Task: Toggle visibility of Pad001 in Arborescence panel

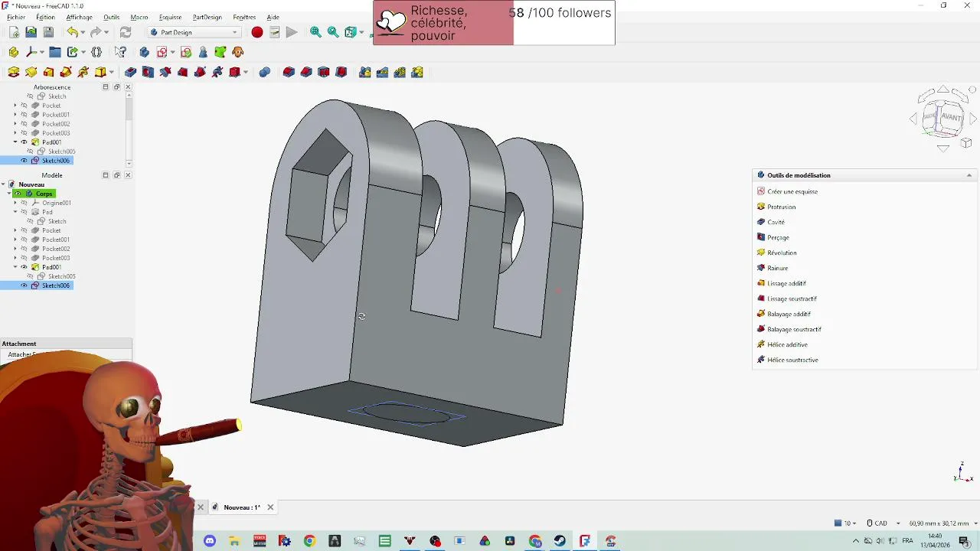Action: [24, 142]
